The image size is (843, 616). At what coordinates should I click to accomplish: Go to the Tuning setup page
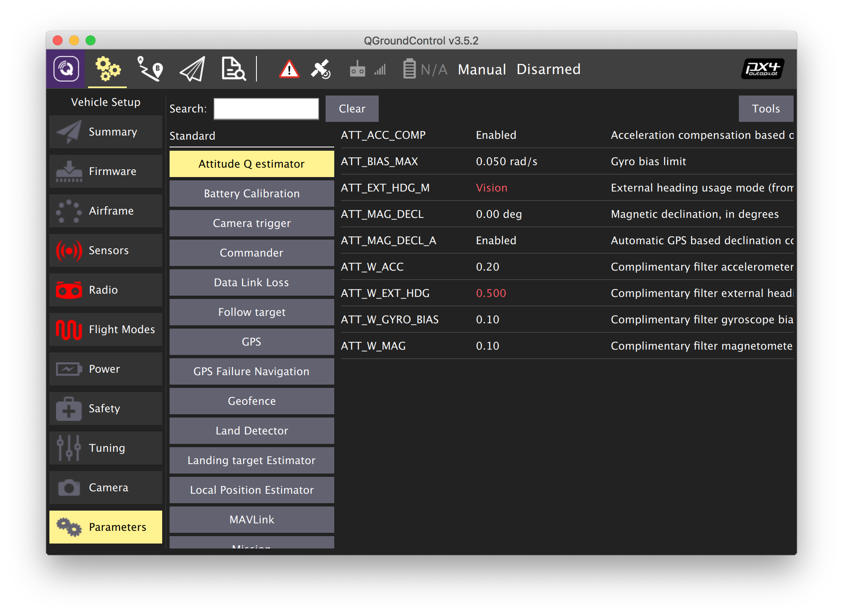pos(106,448)
